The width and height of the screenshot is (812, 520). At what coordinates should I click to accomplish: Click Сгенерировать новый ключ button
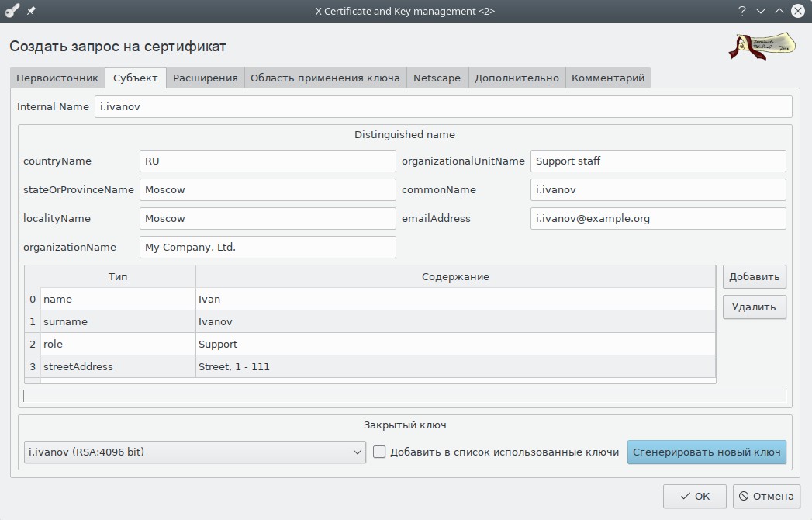707,452
